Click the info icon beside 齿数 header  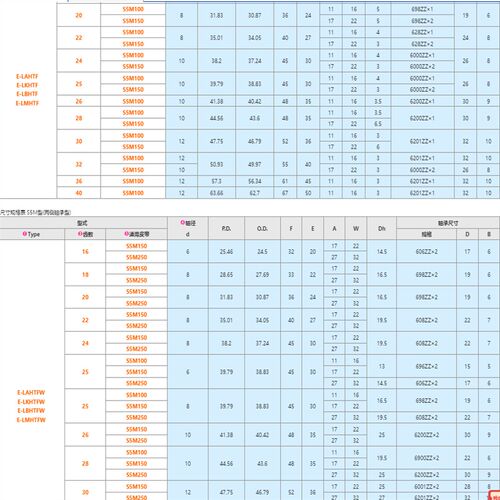coord(80,234)
